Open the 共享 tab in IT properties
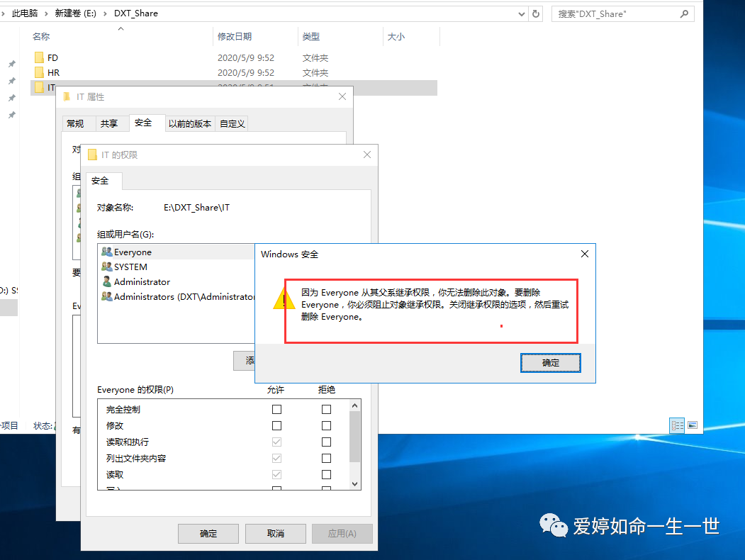 pos(108,123)
